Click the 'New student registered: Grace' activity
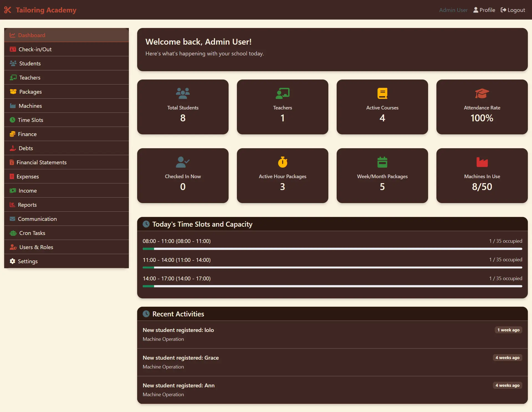532x412 pixels. tap(332, 362)
